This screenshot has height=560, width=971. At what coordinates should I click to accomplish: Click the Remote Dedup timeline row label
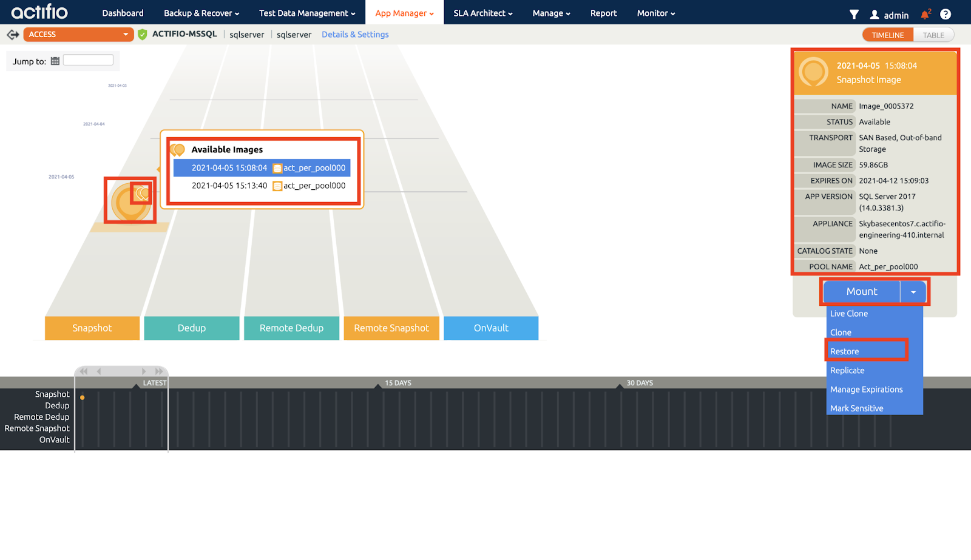tap(42, 417)
